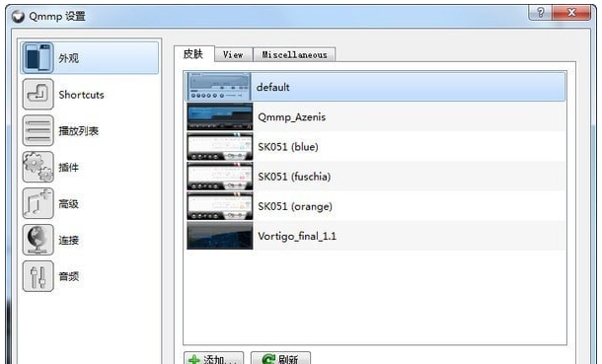
Task: Close the Qmmp settings dialog
Action: [x=571, y=13]
